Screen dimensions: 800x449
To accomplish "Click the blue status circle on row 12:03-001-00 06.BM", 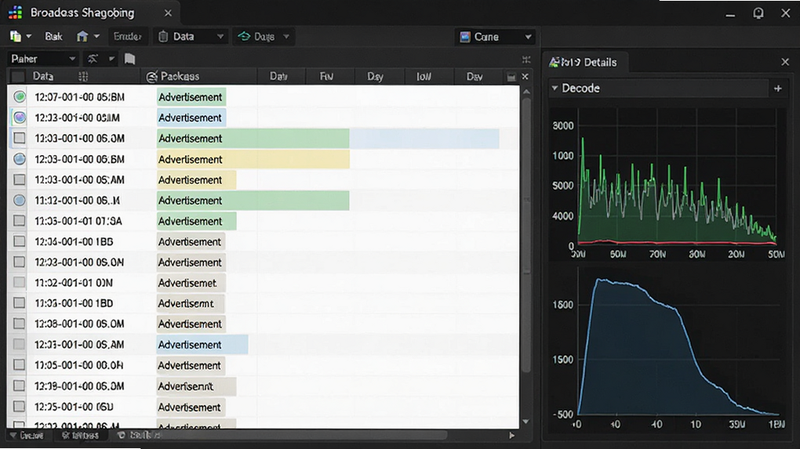I will pyautogui.click(x=19, y=159).
